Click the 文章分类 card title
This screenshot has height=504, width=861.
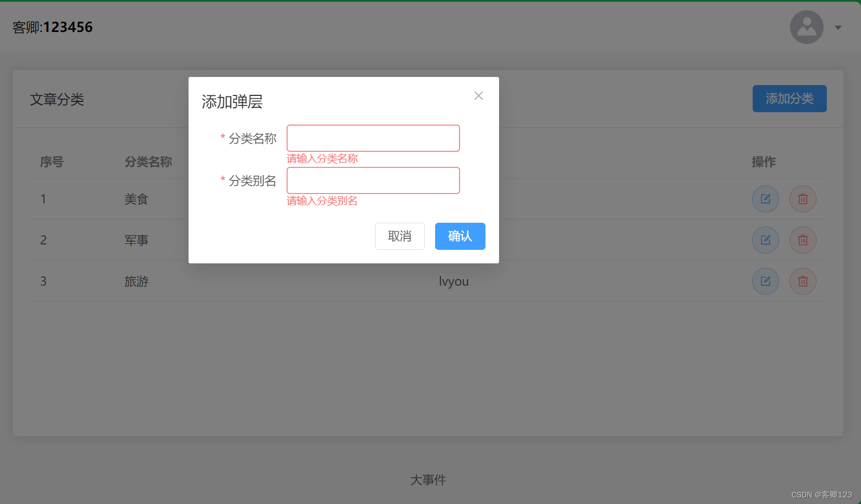(57, 100)
